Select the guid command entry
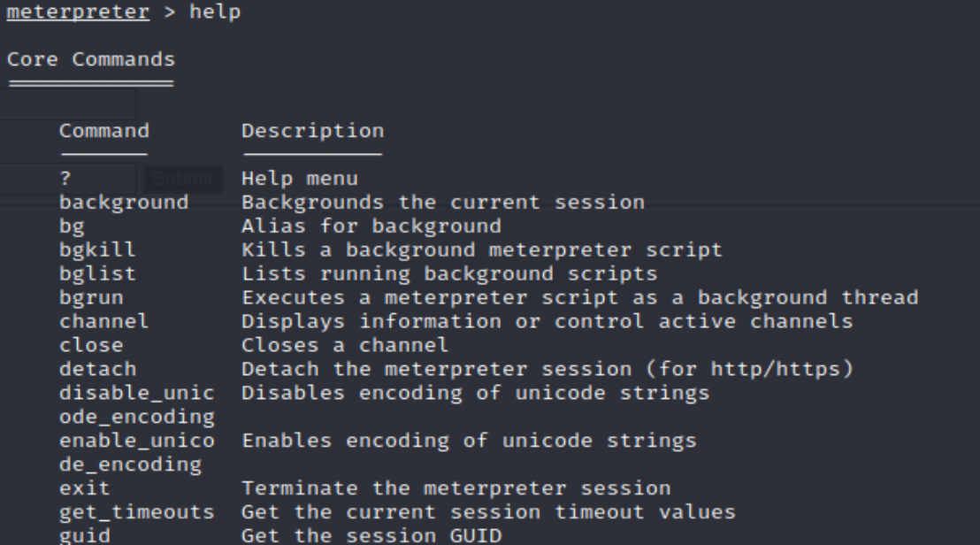The image size is (980, 545). click(x=84, y=535)
